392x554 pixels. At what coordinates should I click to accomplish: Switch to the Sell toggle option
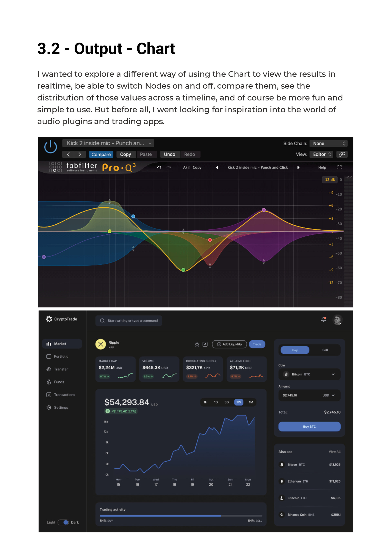[325, 350]
